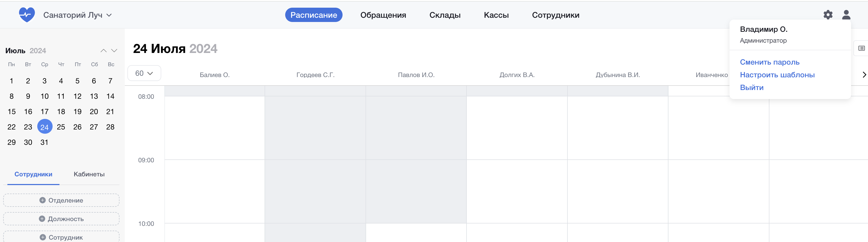868x242 pixels.
Task: Select July 25 in the calendar
Action: pyautogui.click(x=61, y=127)
